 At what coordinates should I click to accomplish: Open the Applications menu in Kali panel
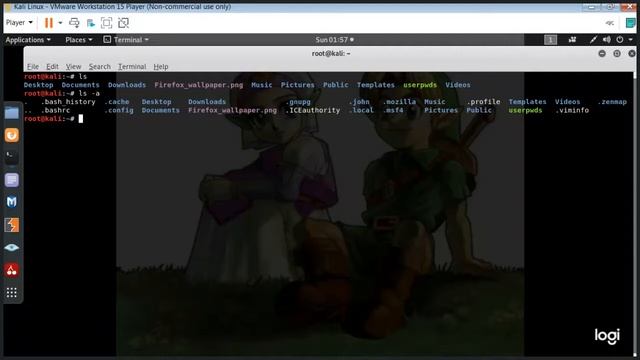(28, 40)
